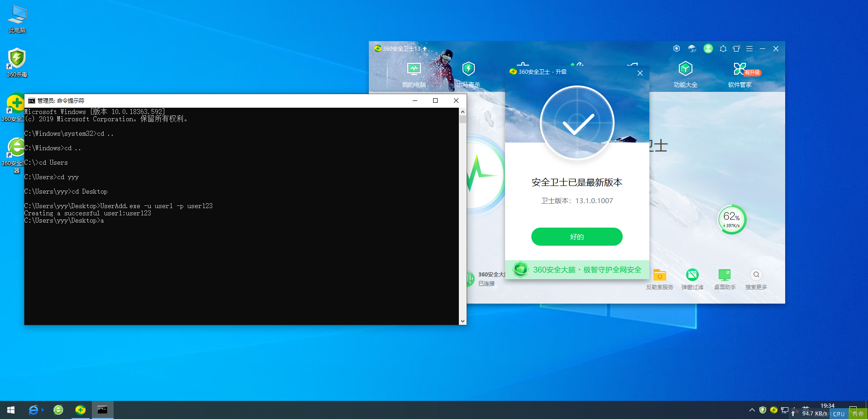The height and width of the screenshot is (419, 868).
Task: Click the 360安全卫士13 title logo
Action: pos(398,48)
